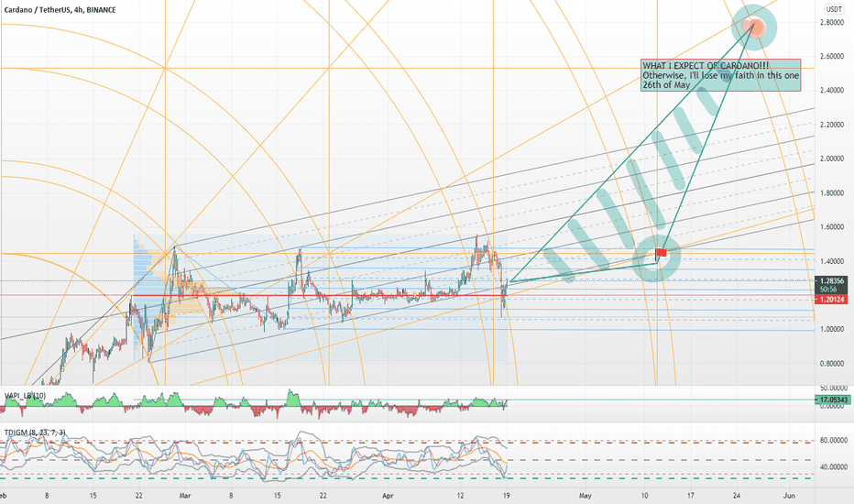Click the VAPI value label 17.05343

pyautogui.click(x=832, y=400)
